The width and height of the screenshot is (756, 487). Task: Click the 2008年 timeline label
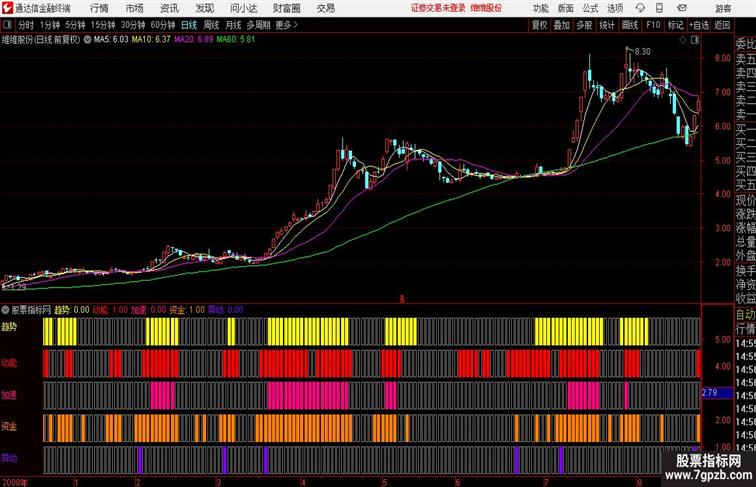click(x=15, y=482)
